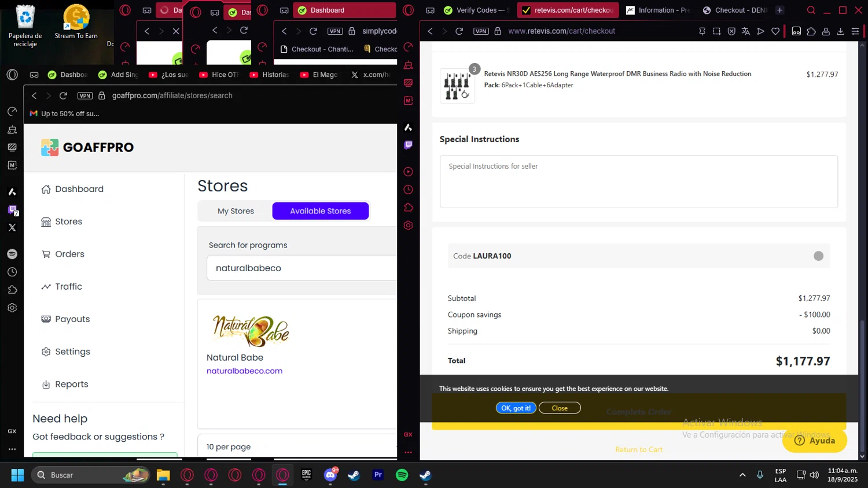
Task: Reload the goaffpro.com page
Action: (63, 95)
